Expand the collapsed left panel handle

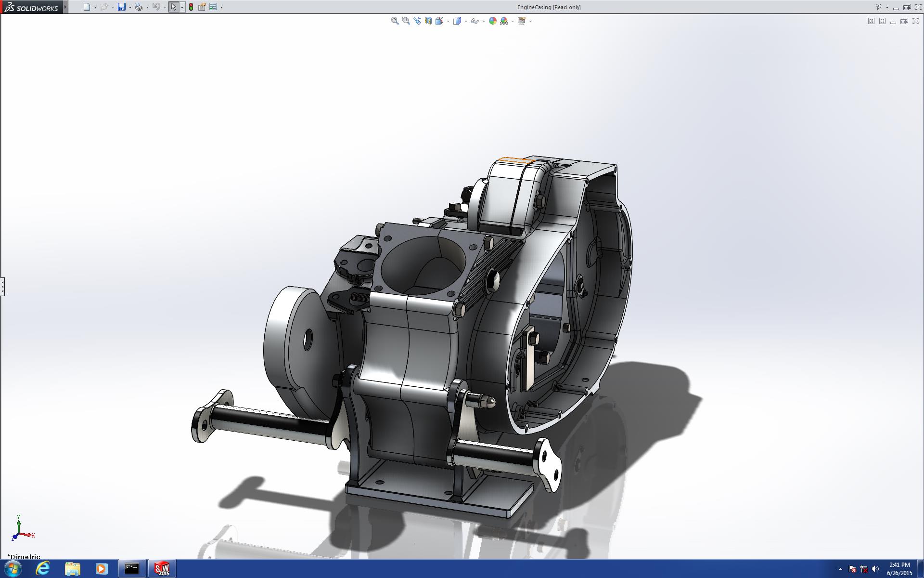[2, 287]
